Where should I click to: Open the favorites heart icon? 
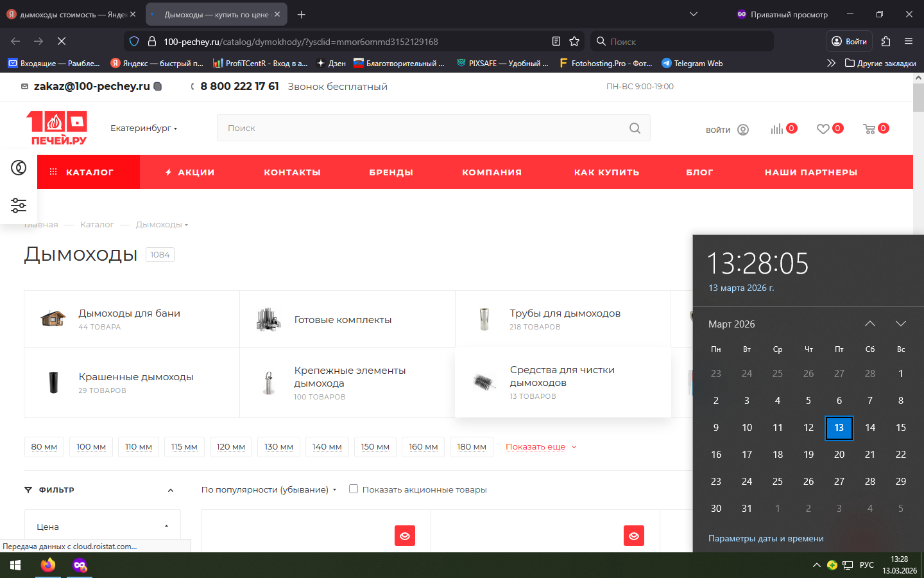[823, 129]
